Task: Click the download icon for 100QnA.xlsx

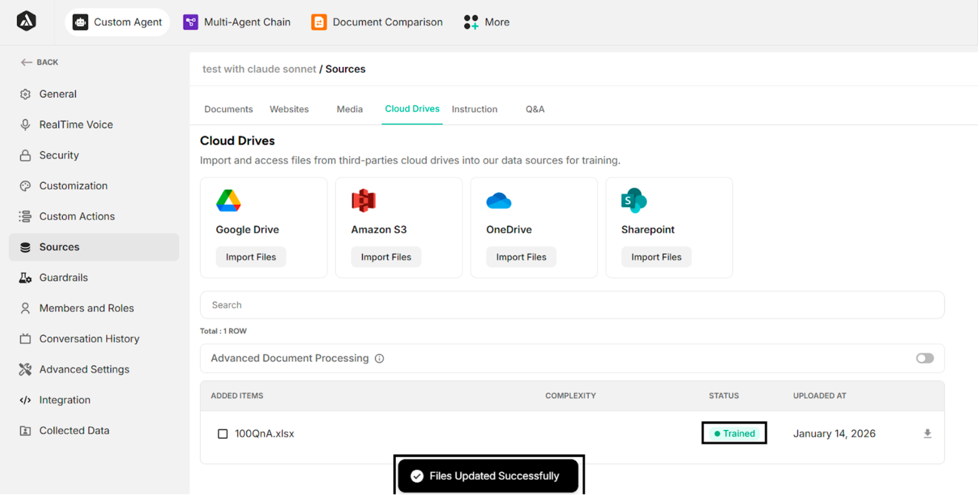Action: 927,434
